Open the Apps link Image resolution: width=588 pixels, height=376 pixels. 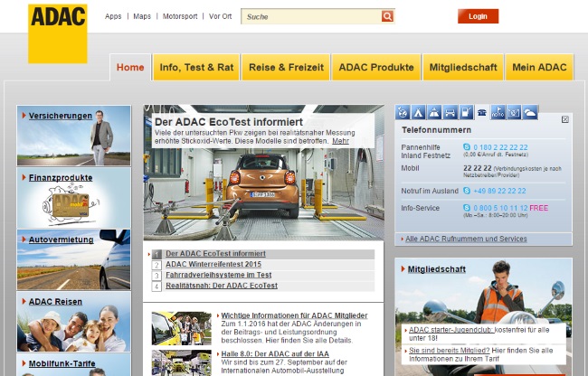(113, 16)
